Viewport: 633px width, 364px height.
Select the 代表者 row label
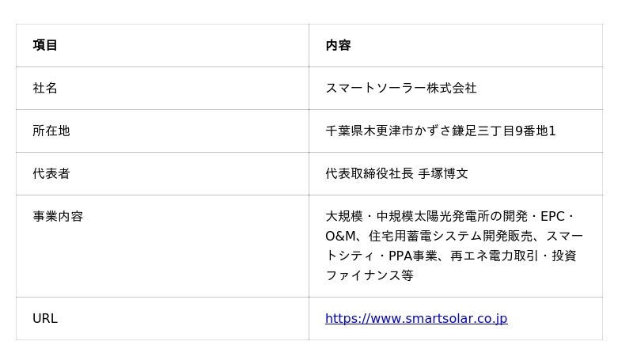51,173
